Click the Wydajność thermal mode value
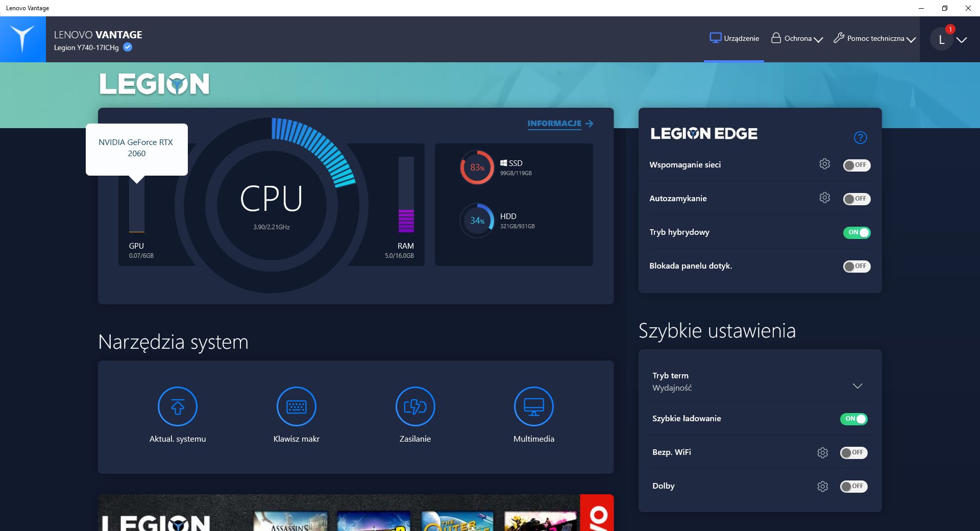 672,388
